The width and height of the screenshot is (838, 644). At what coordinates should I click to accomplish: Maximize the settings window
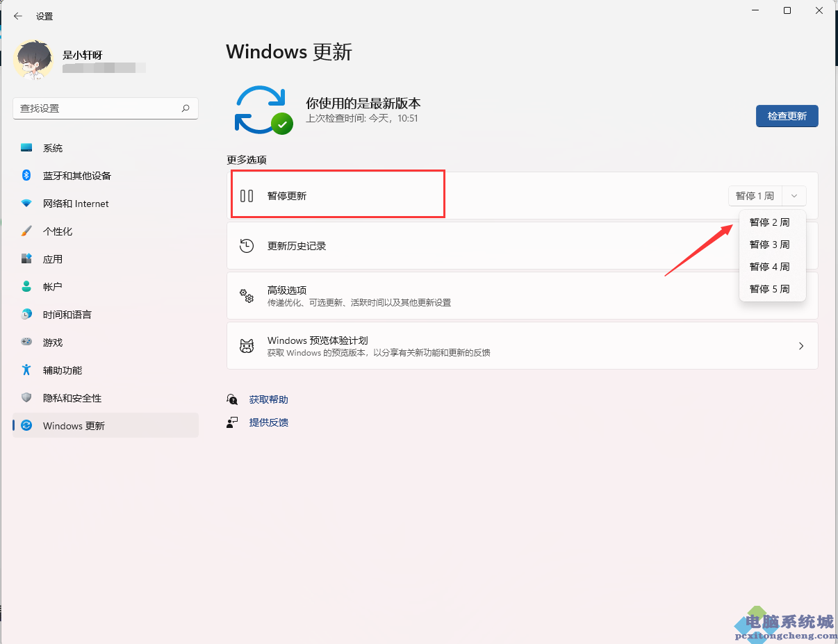pyautogui.click(x=787, y=10)
